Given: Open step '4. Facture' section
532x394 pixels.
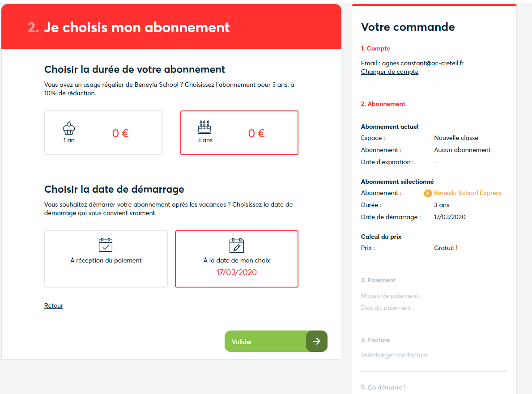Looking at the screenshot, I should click(375, 340).
